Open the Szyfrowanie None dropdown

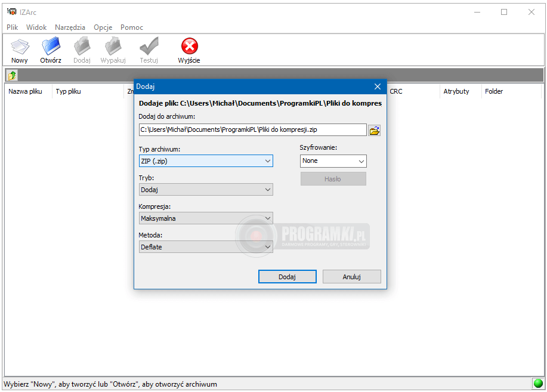(x=333, y=161)
